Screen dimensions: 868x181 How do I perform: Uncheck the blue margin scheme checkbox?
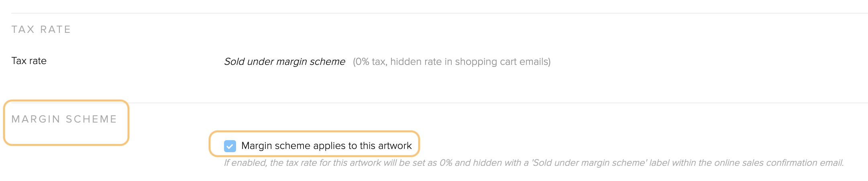pos(230,146)
